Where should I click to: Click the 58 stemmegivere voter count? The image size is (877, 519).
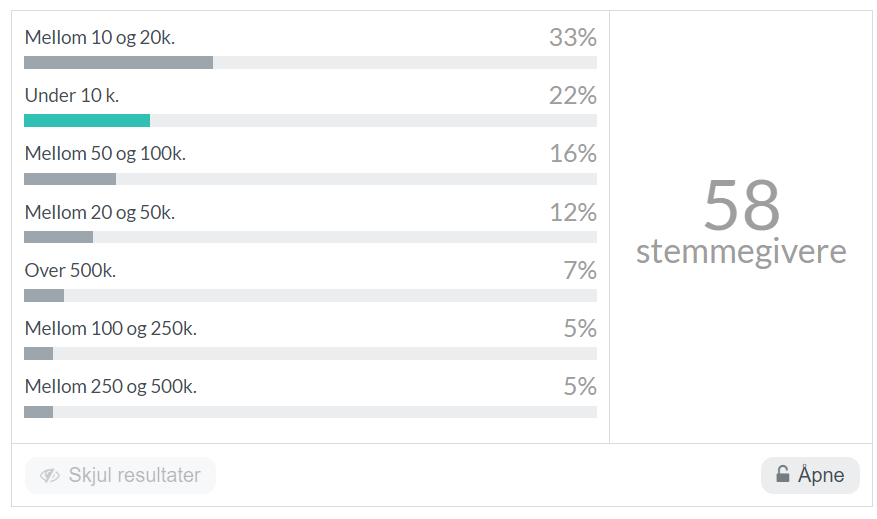click(741, 222)
